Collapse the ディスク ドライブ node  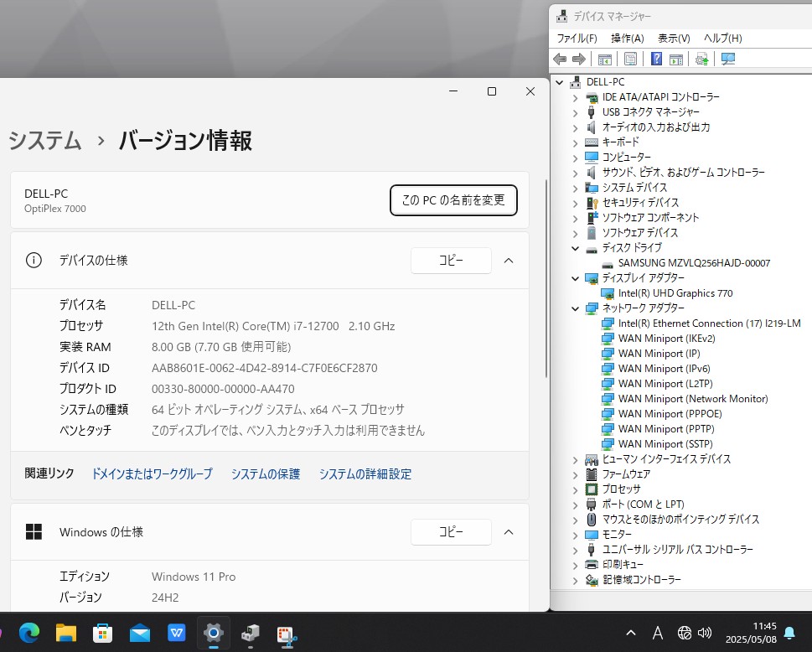pos(576,248)
